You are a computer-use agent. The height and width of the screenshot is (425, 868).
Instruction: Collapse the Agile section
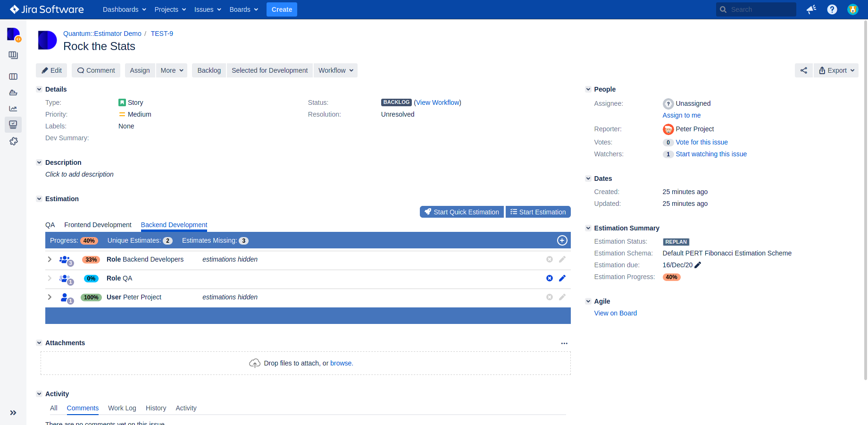click(588, 301)
